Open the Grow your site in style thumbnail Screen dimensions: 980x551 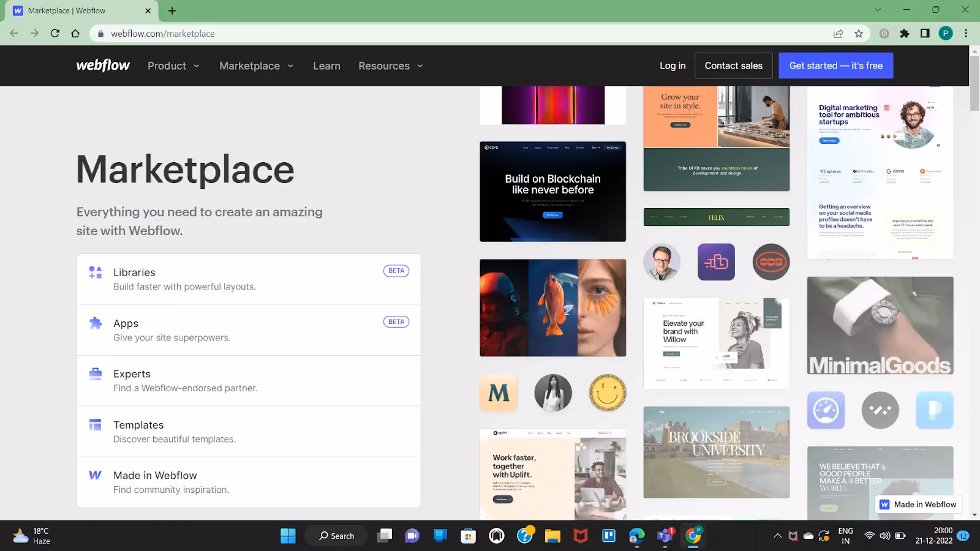tap(716, 139)
